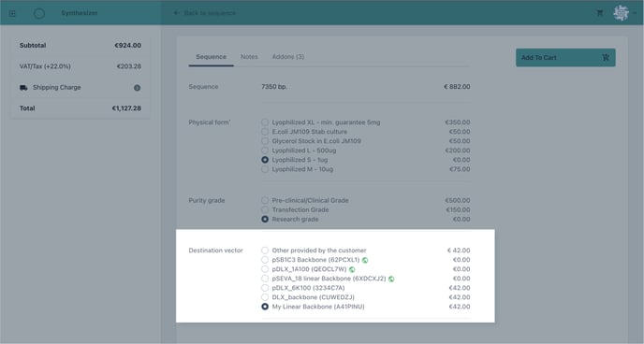644x344 pixels.
Task: Click the green globe icon beside pSB1C3 Backbone
Action: pos(365,260)
